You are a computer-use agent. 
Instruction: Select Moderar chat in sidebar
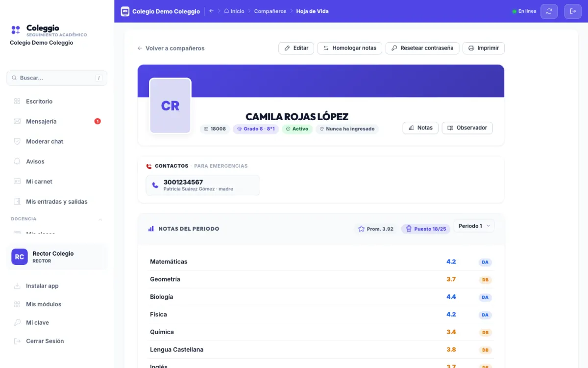pos(57,141)
